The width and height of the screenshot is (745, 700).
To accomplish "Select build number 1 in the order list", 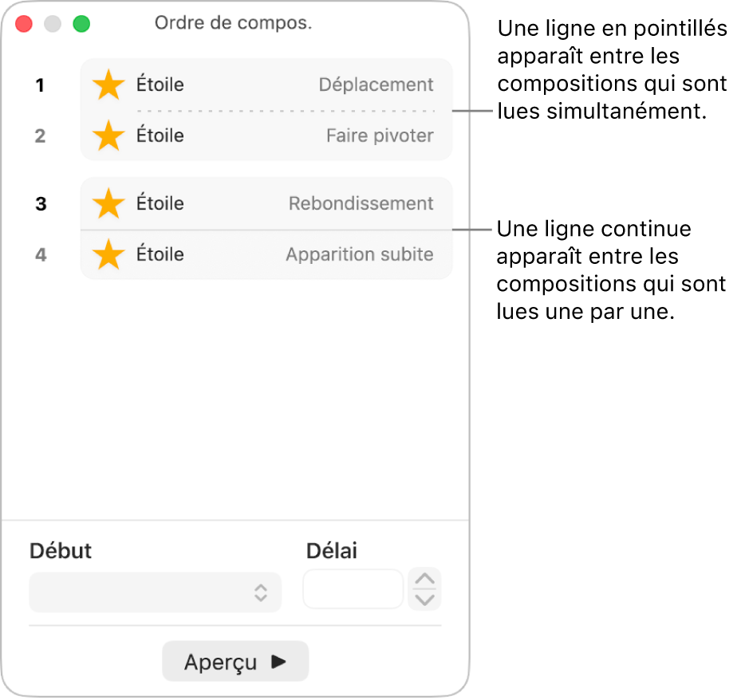I will (x=40, y=85).
